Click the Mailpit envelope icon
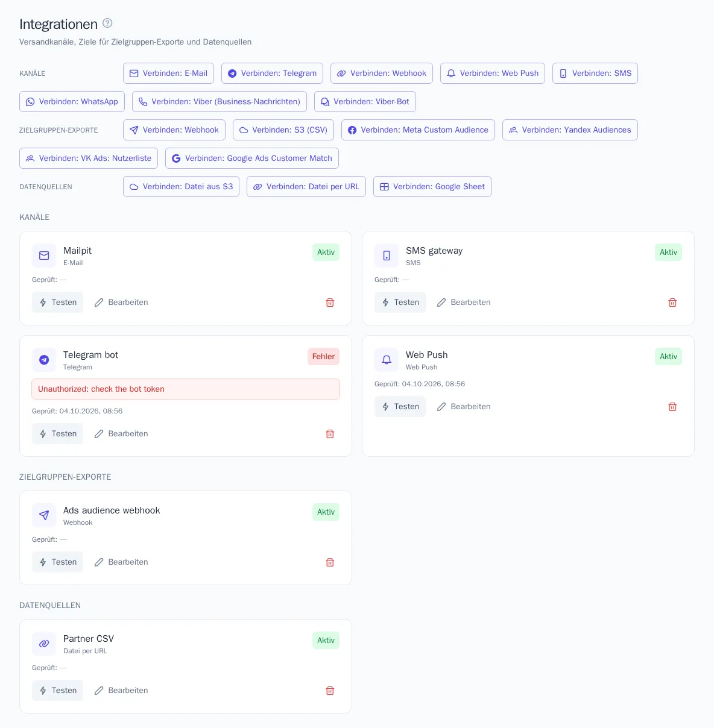The height and width of the screenshot is (728, 714). click(x=44, y=256)
